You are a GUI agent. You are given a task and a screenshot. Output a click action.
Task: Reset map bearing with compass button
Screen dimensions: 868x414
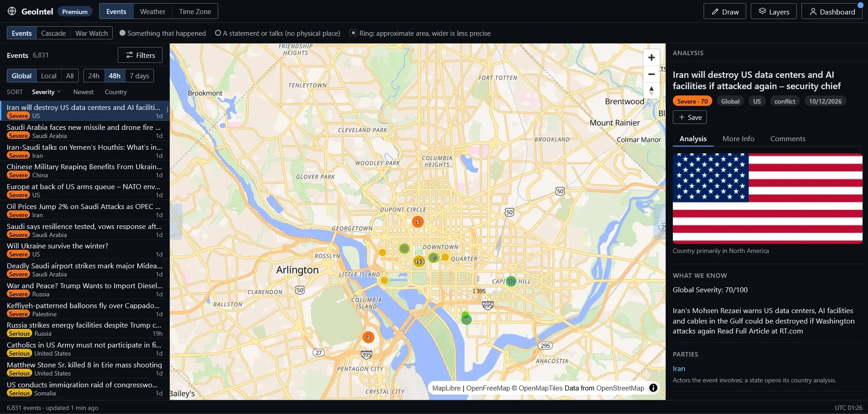coord(651,90)
